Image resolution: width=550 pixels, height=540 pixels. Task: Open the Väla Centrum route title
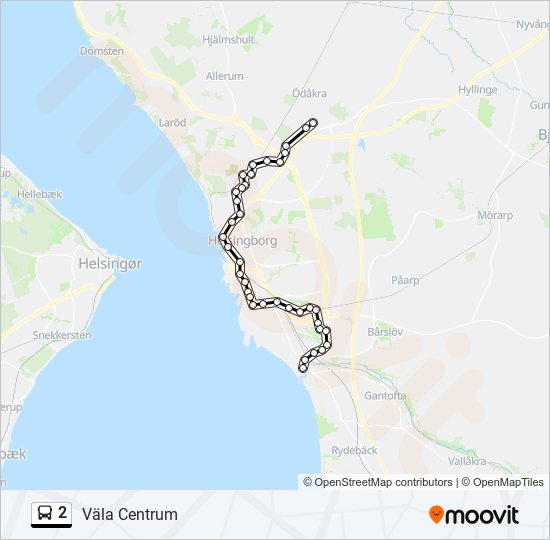(x=130, y=515)
